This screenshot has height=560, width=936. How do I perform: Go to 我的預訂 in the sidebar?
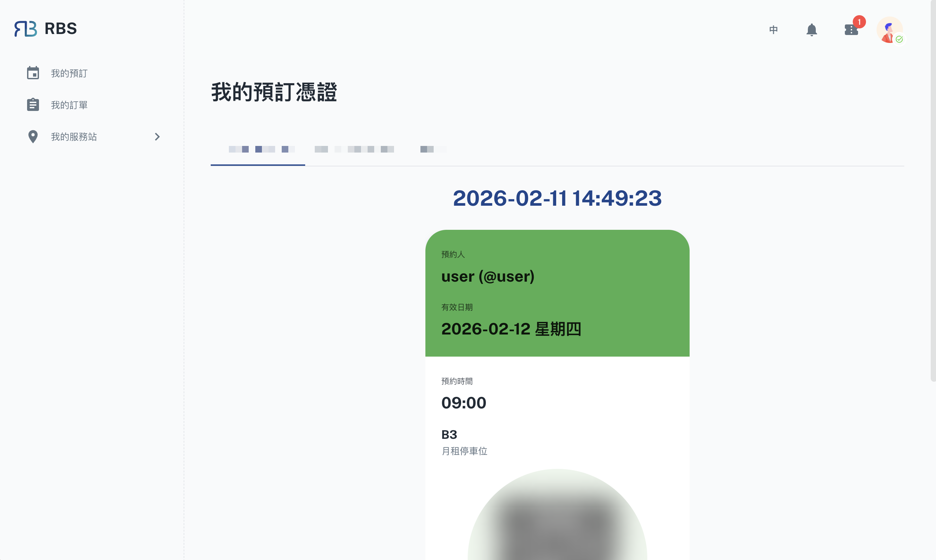(x=69, y=73)
